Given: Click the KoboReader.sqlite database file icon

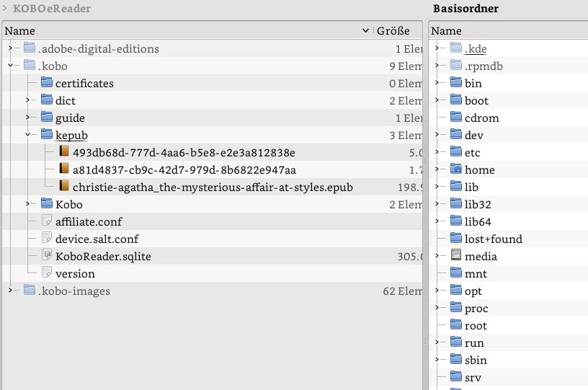Looking at the screenshot, I should coord(47,256).
